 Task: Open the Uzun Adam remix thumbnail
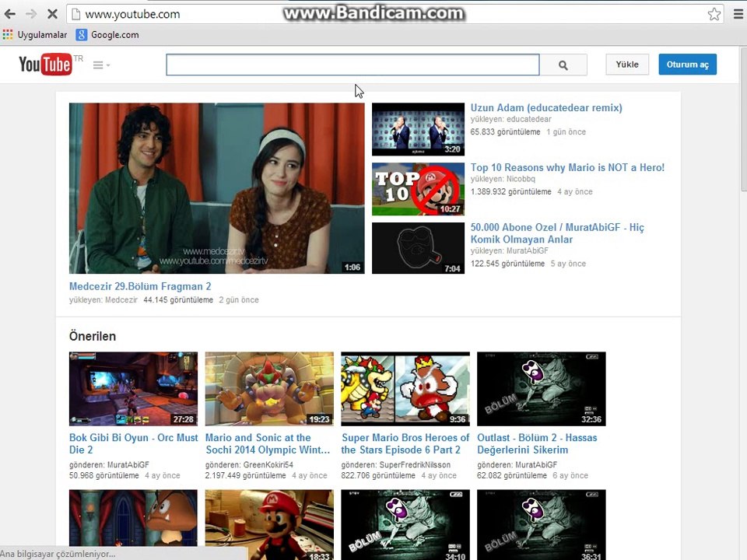click(419, 129)
